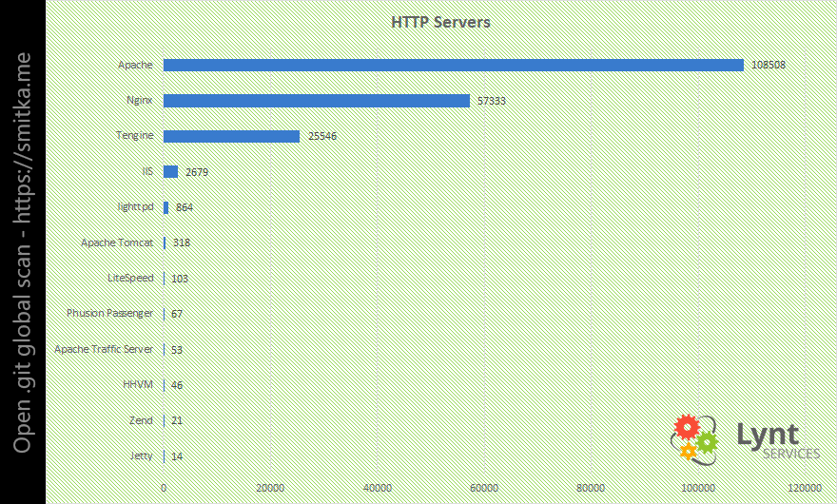The width and height of the screenshot is (837, 504).
Task: Click the 21 data value label
Action: click(x=177, y=420)
